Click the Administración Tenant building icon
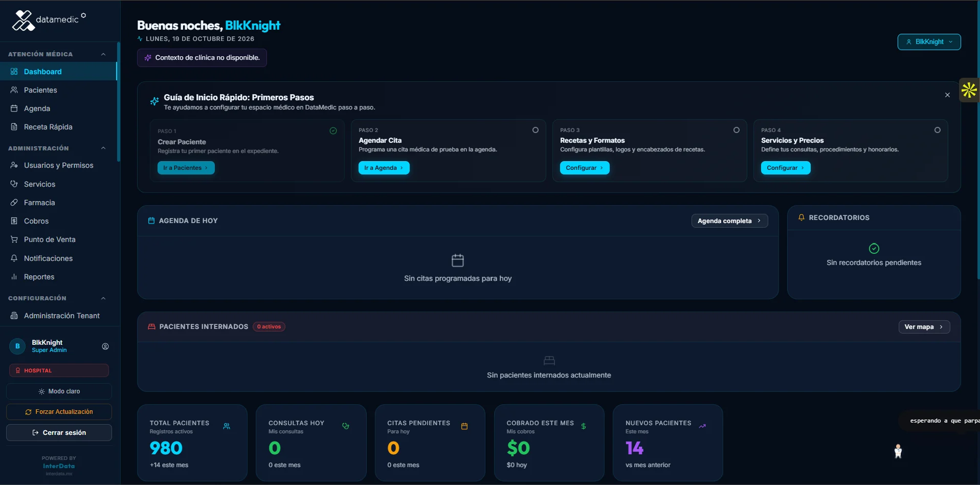 pyautogui.click(x=14, y=316)
